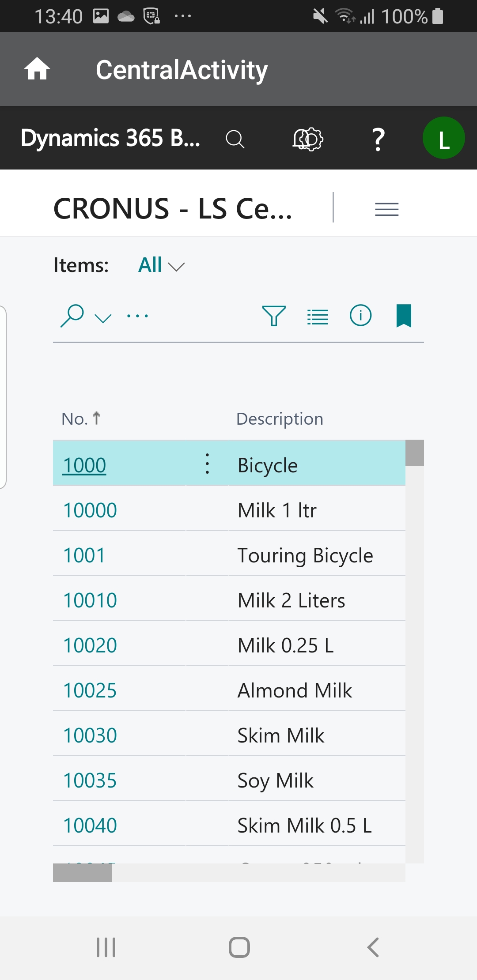Click the vertical scrollbar thumb of list
This screenshot has height=980, width=477.
[415, 453]
